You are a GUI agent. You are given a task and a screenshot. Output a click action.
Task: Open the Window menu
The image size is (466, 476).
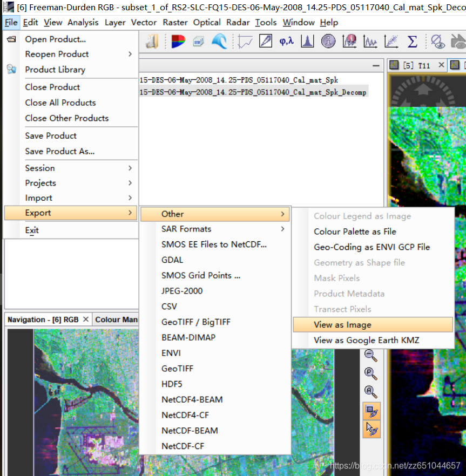point(299,23)
